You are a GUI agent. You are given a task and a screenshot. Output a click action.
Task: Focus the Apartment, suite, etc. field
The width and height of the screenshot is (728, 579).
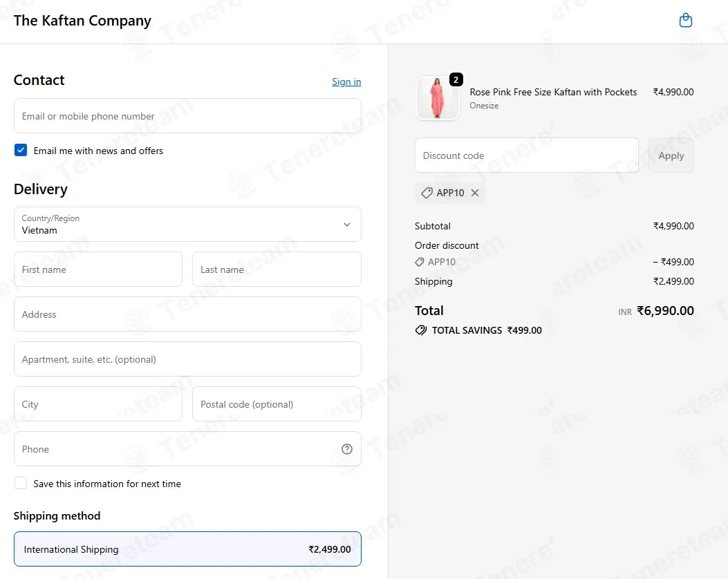click(x=187, y=359)
